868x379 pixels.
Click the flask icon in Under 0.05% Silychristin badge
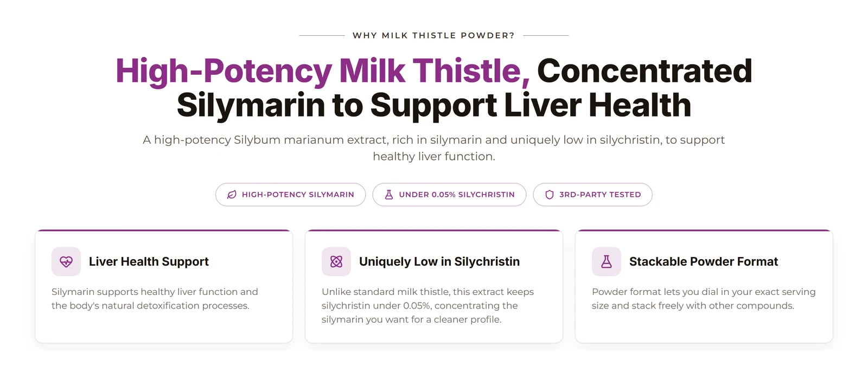389,195
